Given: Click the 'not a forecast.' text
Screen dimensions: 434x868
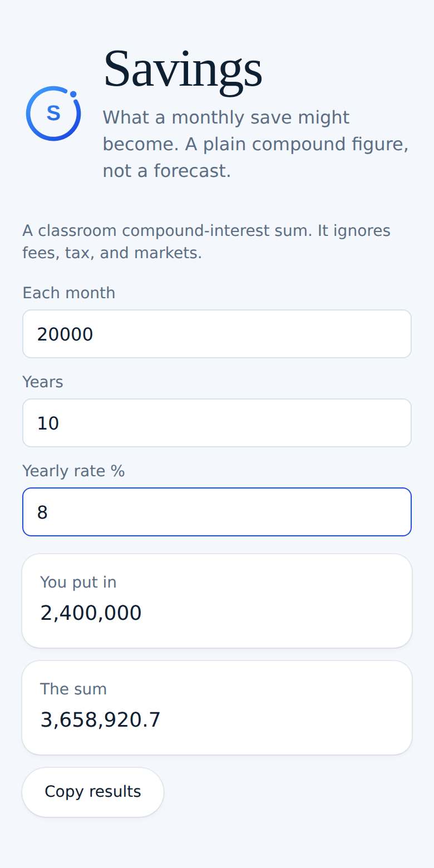Looking at the screenshot, I should pos(166,171).
